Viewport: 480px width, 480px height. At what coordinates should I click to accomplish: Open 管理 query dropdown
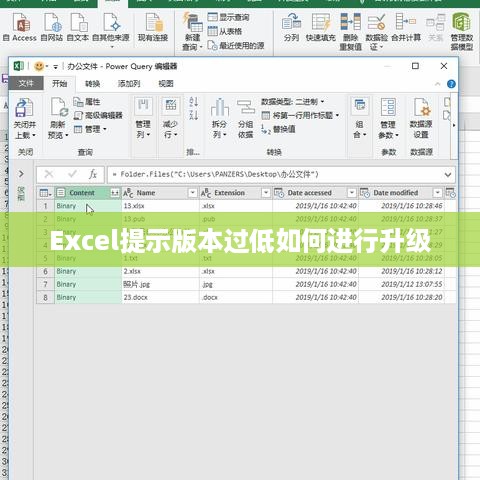(x=90, y=129)
